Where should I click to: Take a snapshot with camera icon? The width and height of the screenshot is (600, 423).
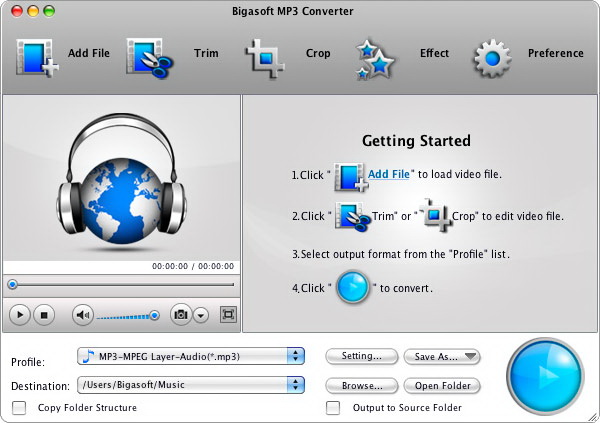coord(181,315)
